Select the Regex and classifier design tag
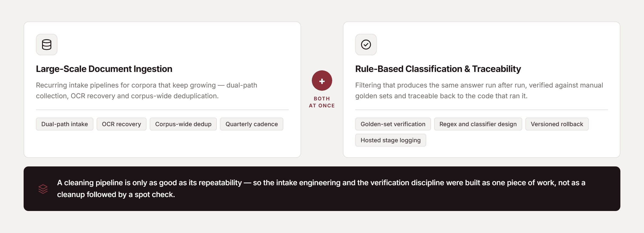The image size is (644, 233). click(478, 124)
